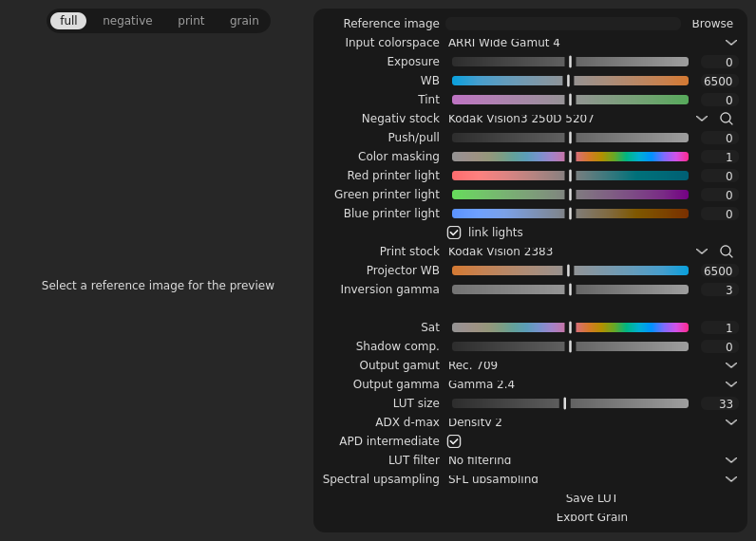Click the Push/pull value field
Screen dimensions: 756x541
718,139
